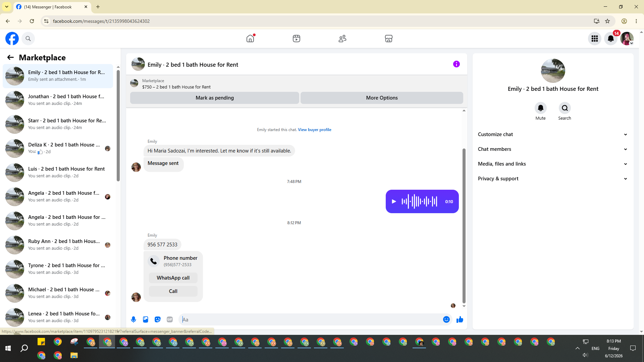Send a thumbs-up like

460,319
